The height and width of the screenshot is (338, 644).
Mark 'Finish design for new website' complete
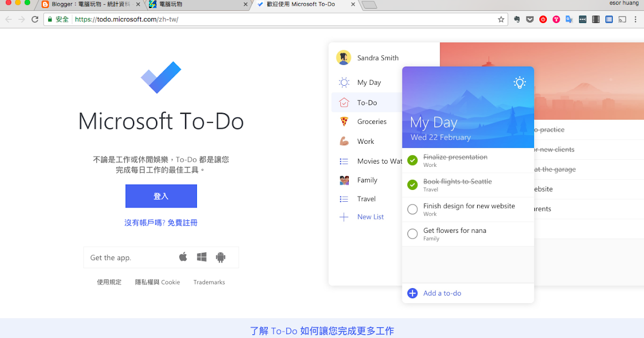click(x=412, y=209)
